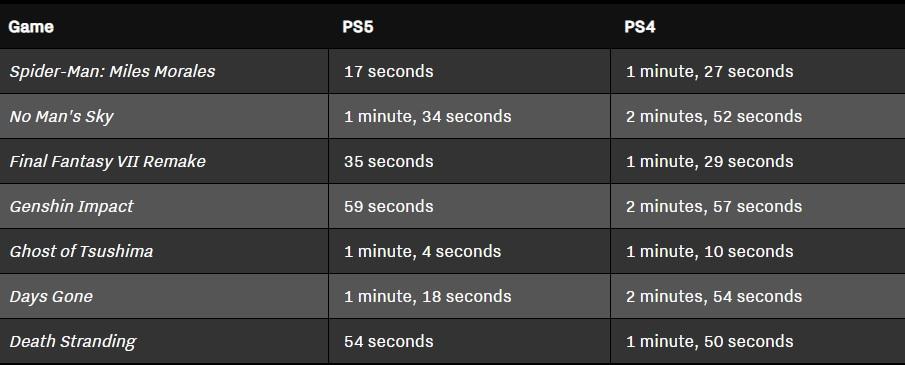Screen dimensions: 905x365
Task: Click the PS4 column header
Action: (x=640, y=27)
